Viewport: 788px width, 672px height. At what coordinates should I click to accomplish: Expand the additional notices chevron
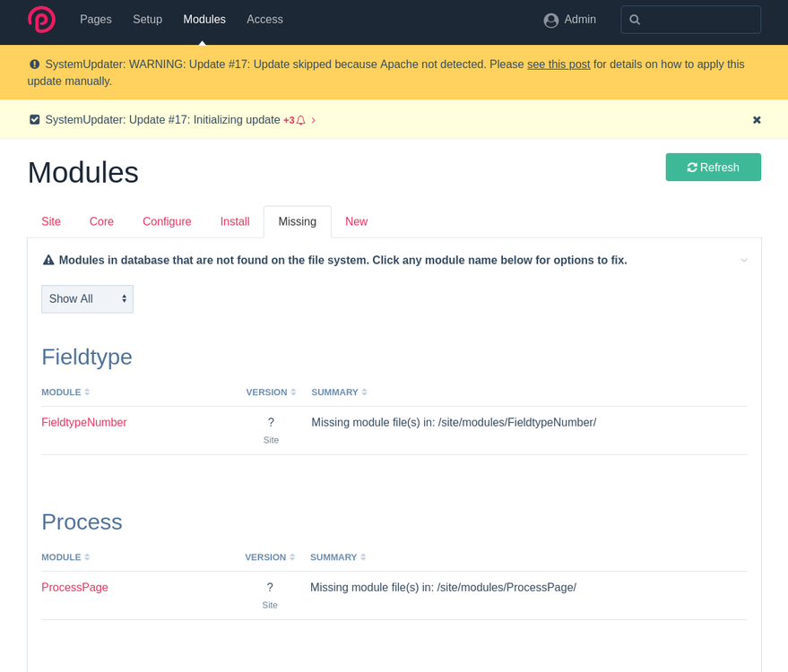click(314, 120)
